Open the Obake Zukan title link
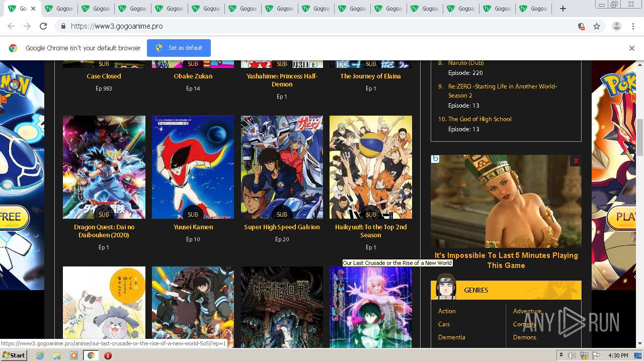This screenshot has height=362, width=644. [x=193, y=76]
